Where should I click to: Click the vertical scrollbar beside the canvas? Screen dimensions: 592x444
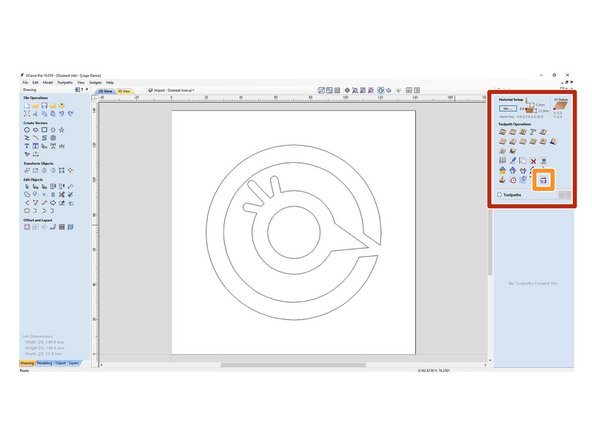490,242
